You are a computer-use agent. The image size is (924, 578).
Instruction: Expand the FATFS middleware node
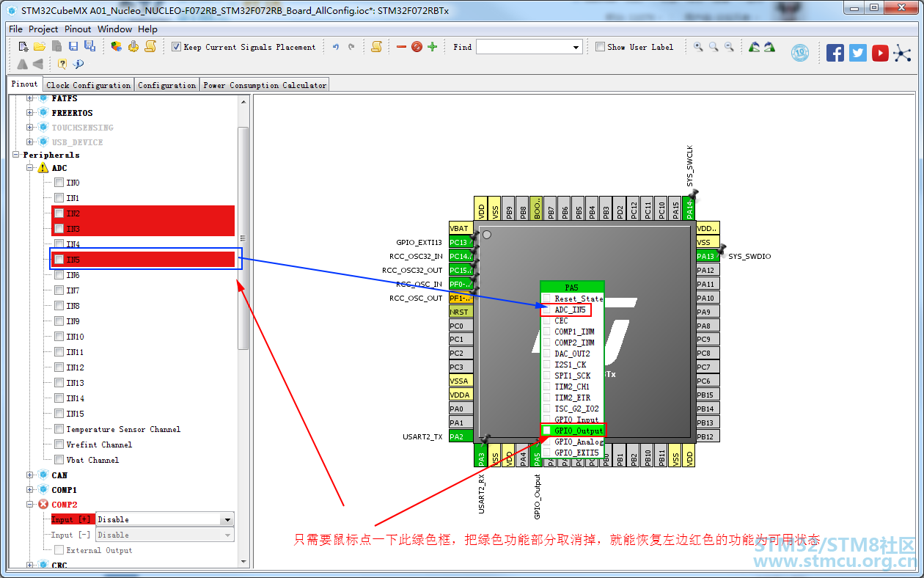pyautogui.click(x=30, y=98)
